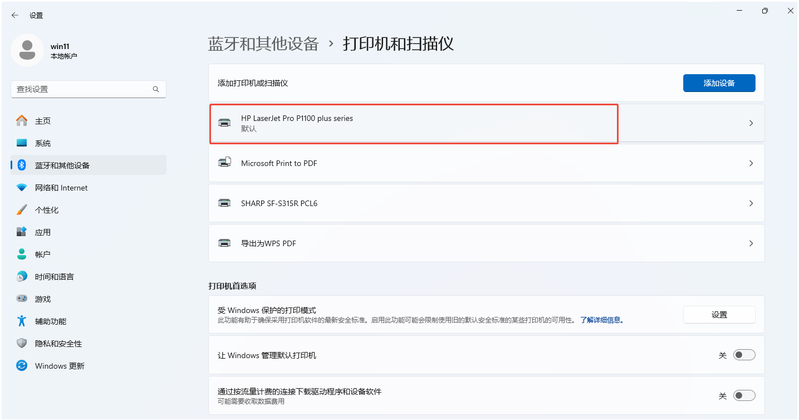Enable 通过按流量计费的连接下载驱动程序 toggle
This screenshot has height=420, width=799.
[x=744, y=396]
